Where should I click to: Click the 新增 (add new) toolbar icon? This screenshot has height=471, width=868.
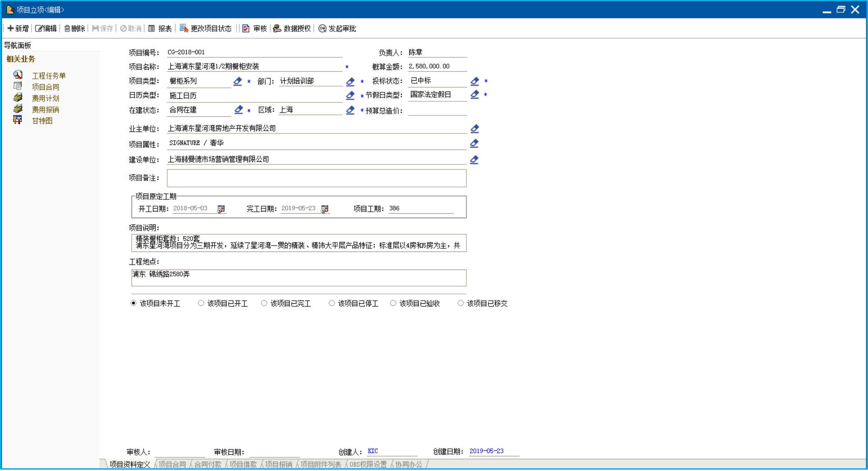pos(18,28)
